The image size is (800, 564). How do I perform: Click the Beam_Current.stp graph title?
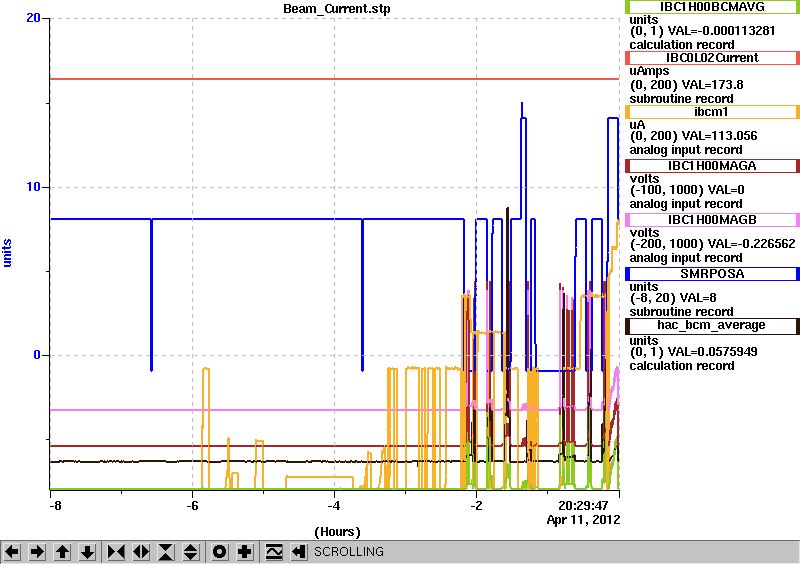tap(337, 9)
